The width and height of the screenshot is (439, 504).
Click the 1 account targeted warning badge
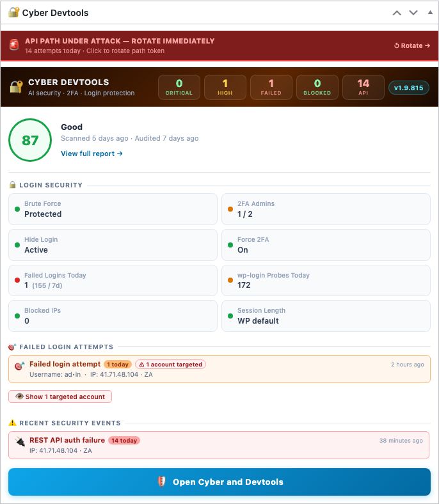[x=170, y=364]
